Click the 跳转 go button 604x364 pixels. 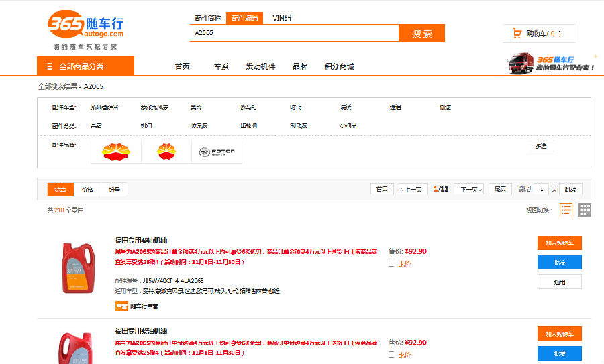[570, 189]
